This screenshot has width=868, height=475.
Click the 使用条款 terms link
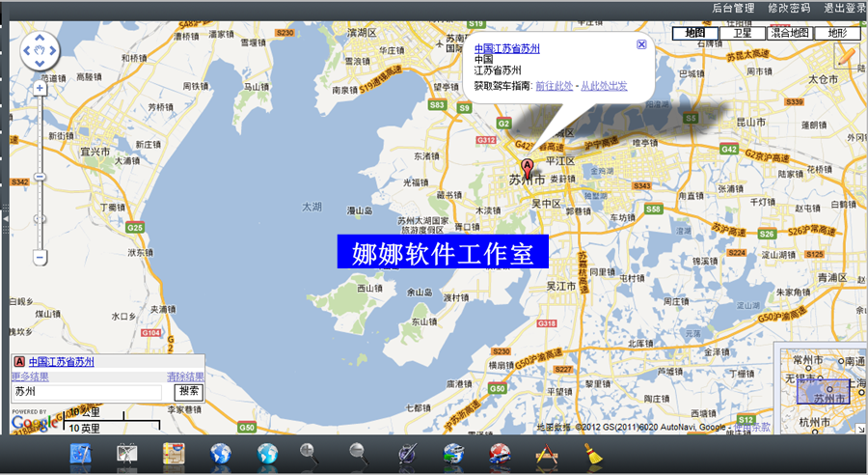coord(751,428)
